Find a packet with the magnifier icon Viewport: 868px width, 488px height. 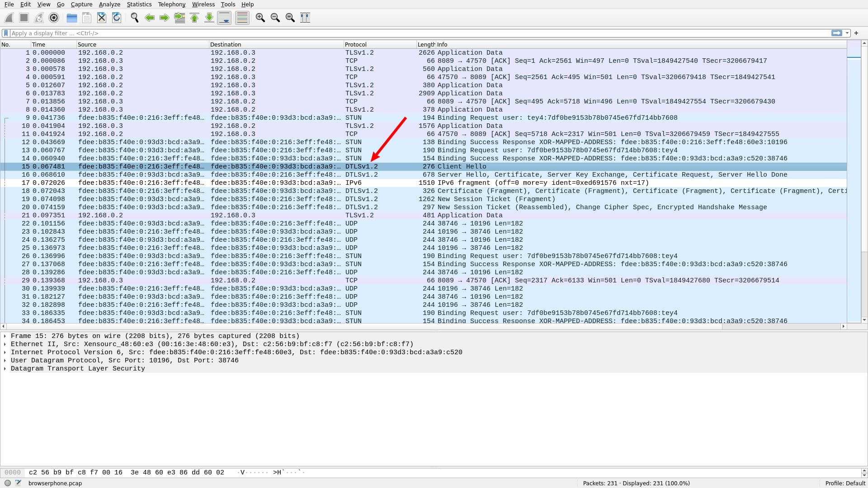click(x=135, y=18)
